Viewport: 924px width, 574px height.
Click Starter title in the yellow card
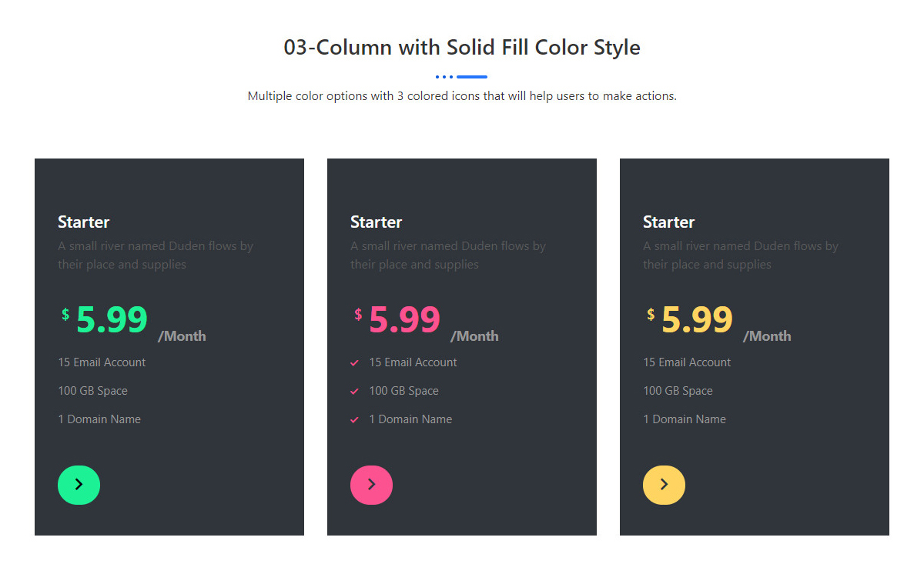coord(669,222)
